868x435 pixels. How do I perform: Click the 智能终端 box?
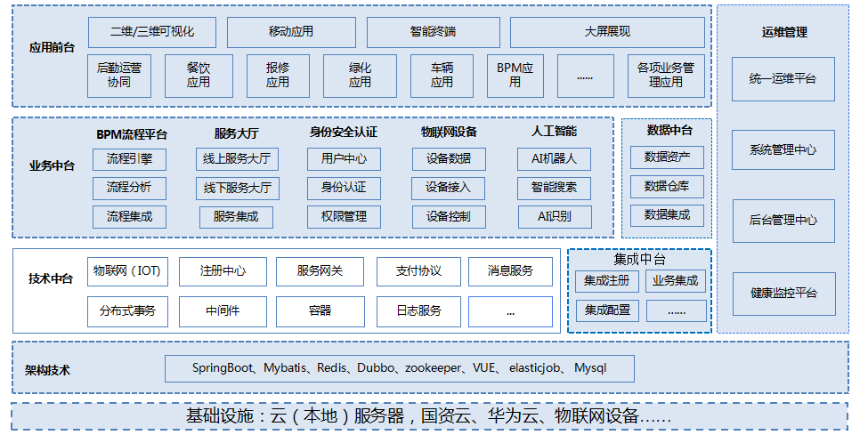433,32
